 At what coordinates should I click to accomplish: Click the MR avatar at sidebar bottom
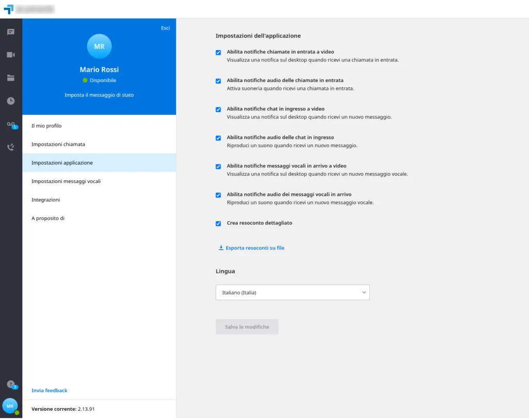(x=10, y=406)
